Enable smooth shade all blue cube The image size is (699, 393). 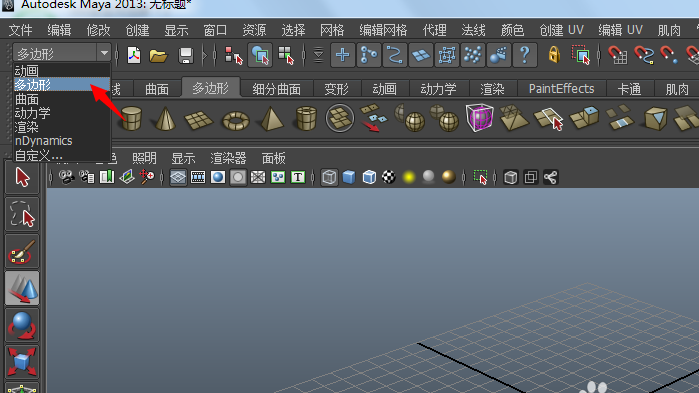(349, 177)
